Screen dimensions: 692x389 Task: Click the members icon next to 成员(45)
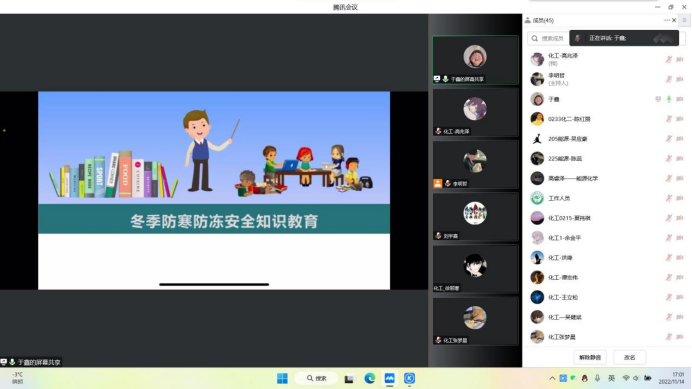tap(528, 20)
